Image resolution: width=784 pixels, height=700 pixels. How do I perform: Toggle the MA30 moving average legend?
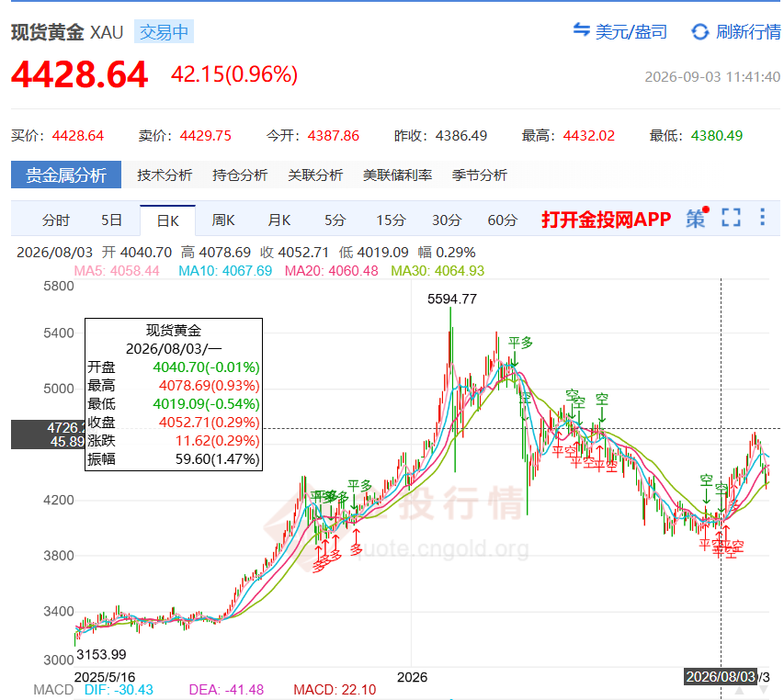pos(437,271)
